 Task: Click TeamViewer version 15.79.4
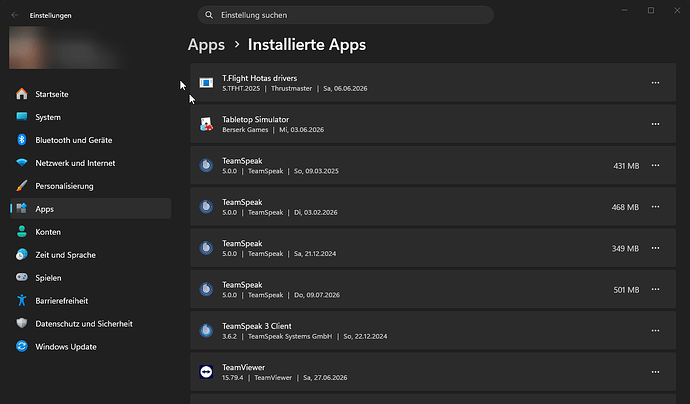(x=233, y=378)
